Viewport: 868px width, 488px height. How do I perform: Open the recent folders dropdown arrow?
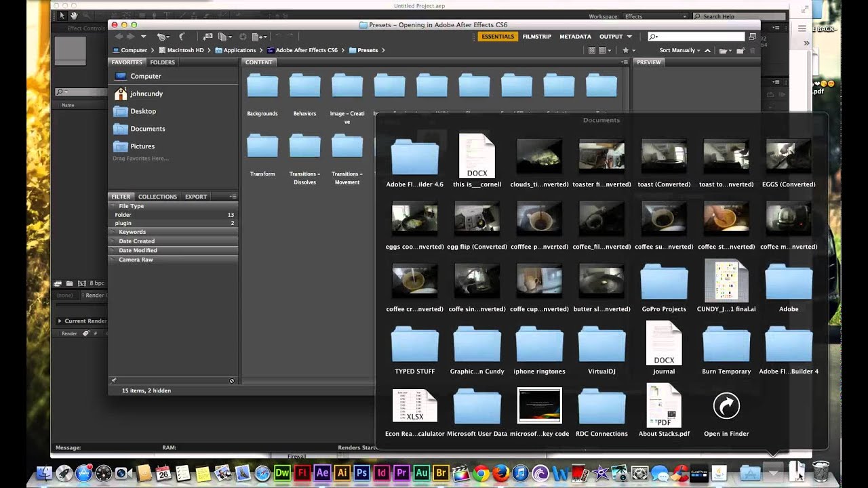(x=143, y=37)
